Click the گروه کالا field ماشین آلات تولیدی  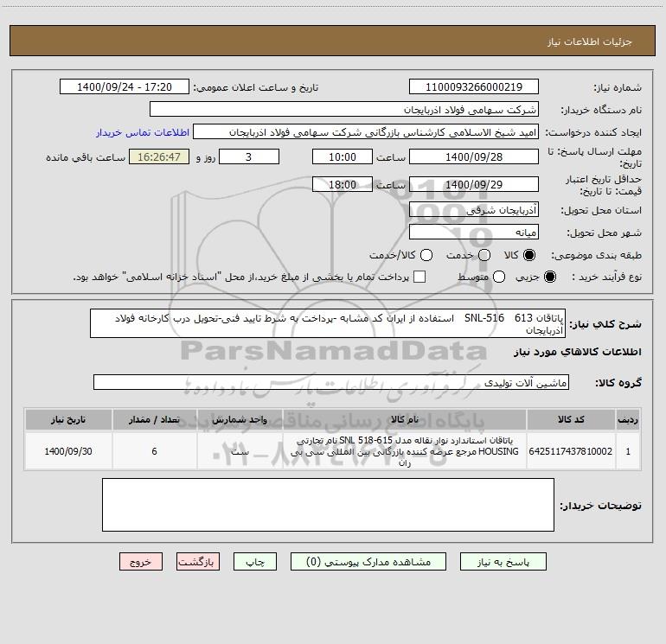pos(331,382)
